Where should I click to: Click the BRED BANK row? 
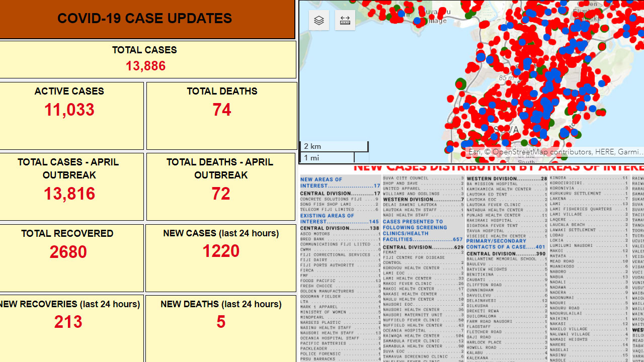340,239
